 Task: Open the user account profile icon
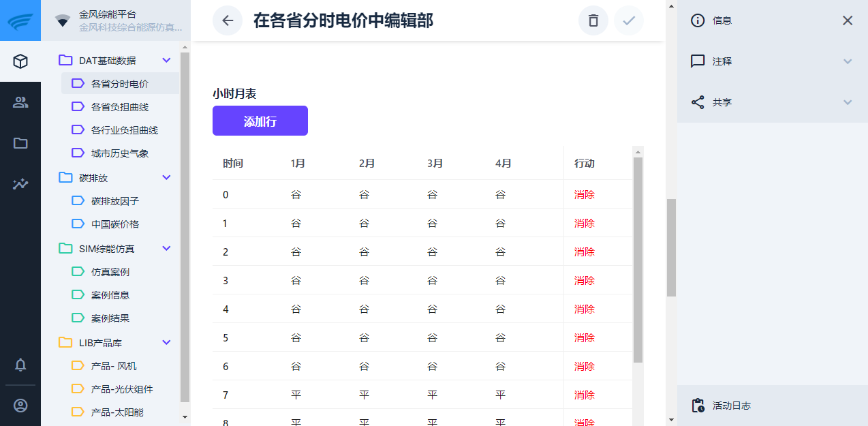click(20, 406)
